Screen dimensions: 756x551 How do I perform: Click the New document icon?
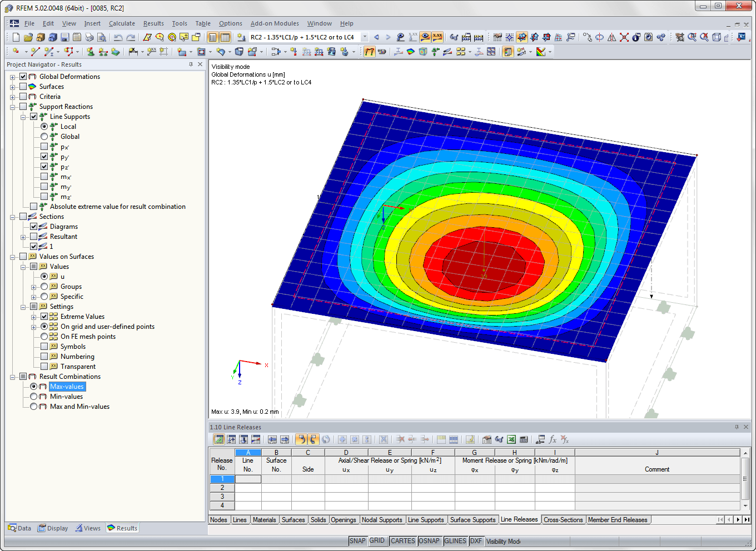pos(16,37)
